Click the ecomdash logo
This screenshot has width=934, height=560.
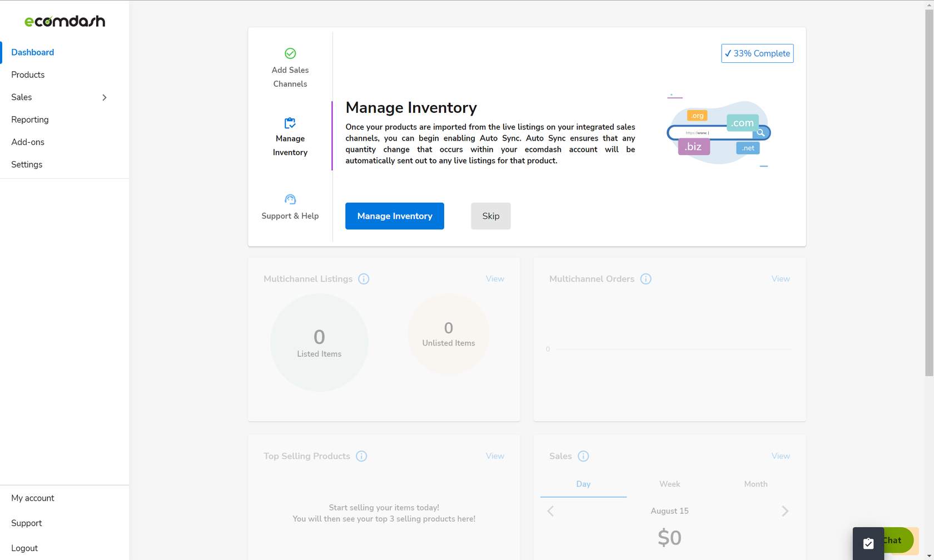[x=64, y=21]
